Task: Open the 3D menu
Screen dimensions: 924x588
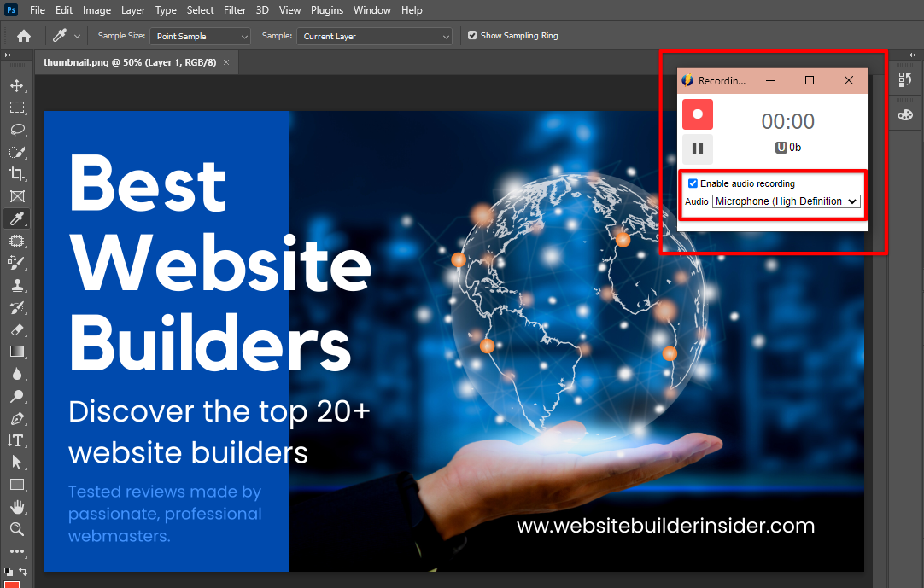Action: tap(262, 10)
